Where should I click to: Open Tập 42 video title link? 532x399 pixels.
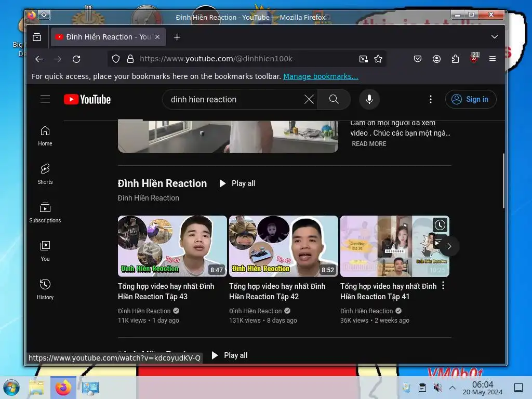(x=277, y=291)
